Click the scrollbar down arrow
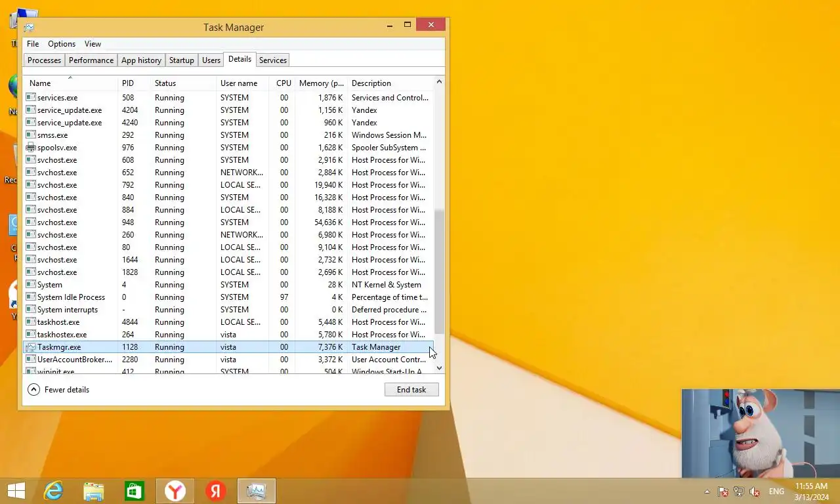840x504 pixels. pos(440,368)
